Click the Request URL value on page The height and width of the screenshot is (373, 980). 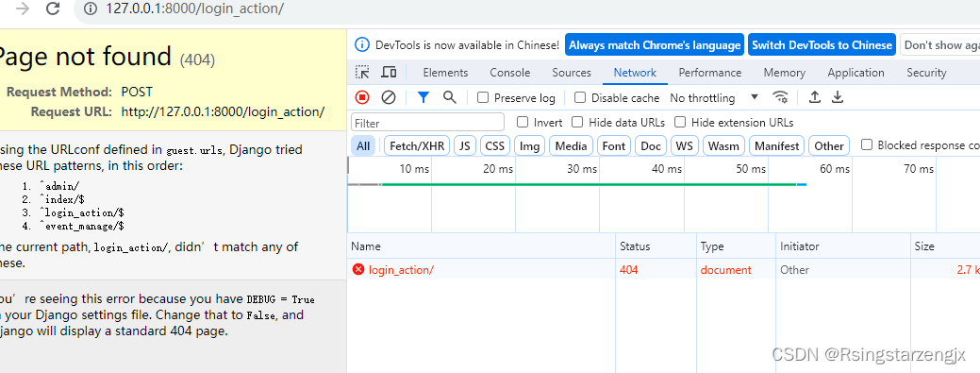224,112
